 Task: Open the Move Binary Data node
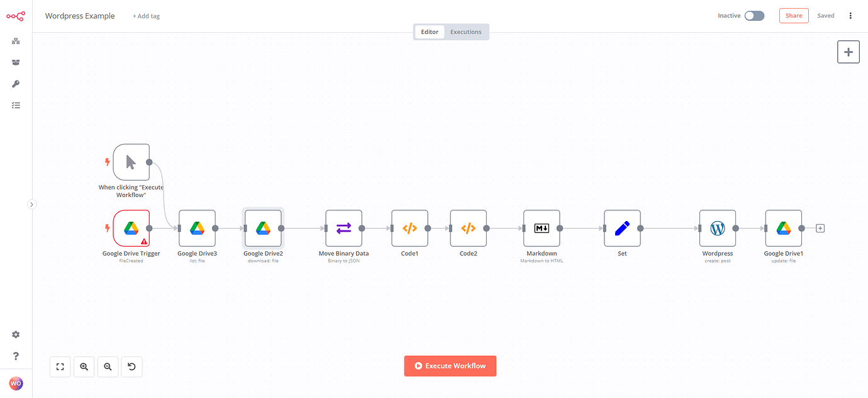click(x=343, y=228)
